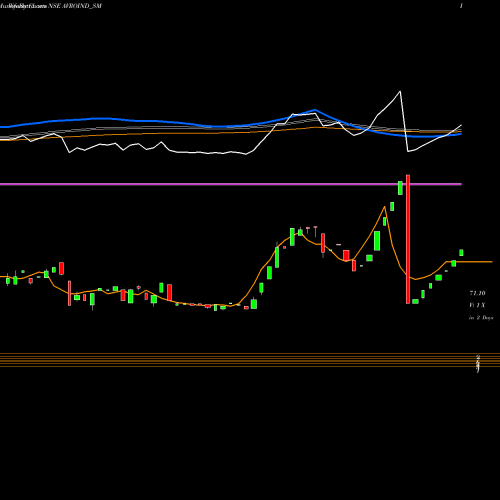Click the last green candlestick on the right

[x=461, y=253]
